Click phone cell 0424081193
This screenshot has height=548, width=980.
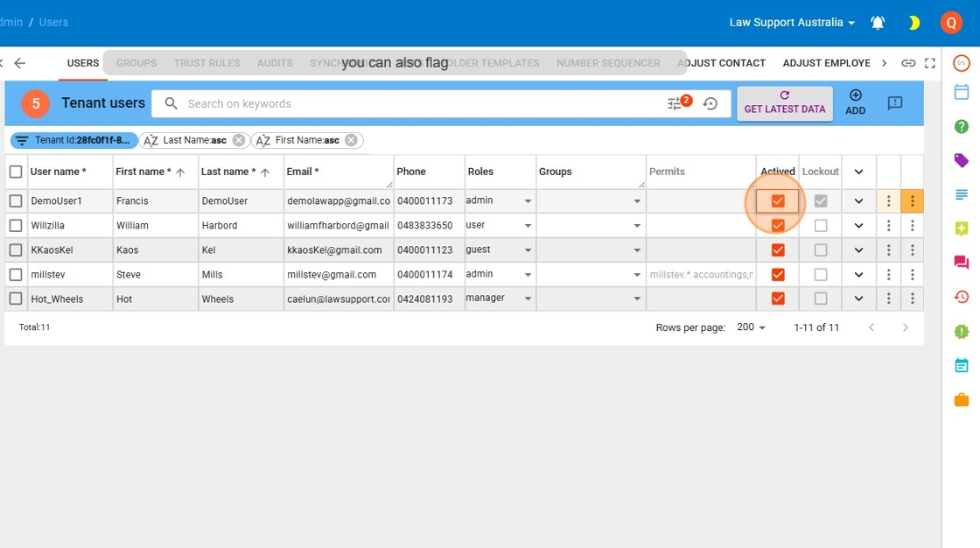tap(429, 299)
